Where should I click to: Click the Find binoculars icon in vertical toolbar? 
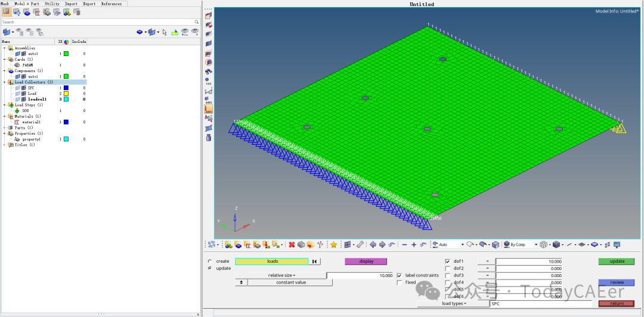209,72
